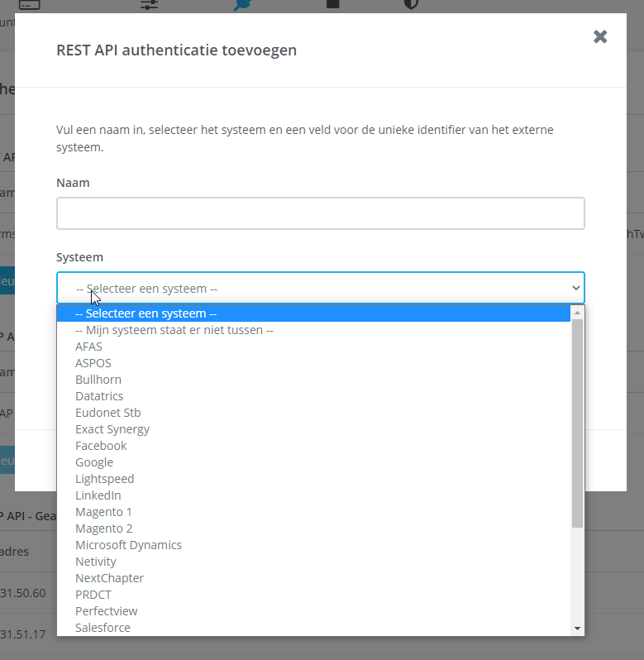Select the Bullhorn option
Image resolution: width=644 pixels, height=660 pixels.
(98, 380)
